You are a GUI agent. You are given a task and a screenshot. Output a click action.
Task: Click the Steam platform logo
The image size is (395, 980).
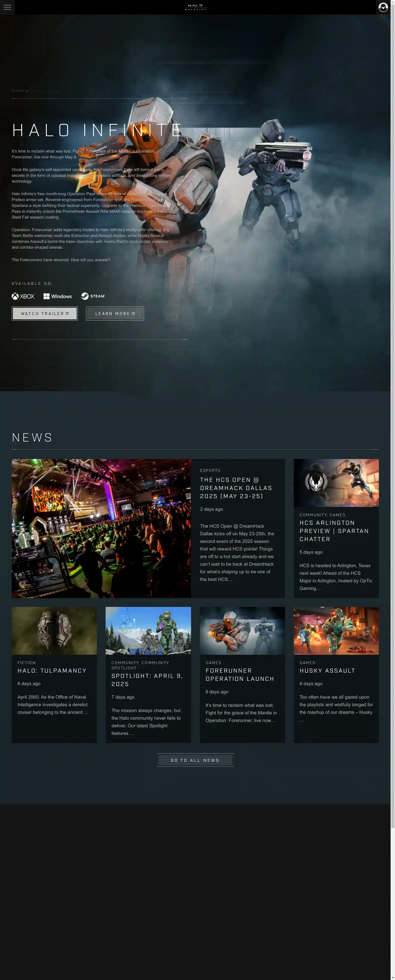click(x=93, y=296)
